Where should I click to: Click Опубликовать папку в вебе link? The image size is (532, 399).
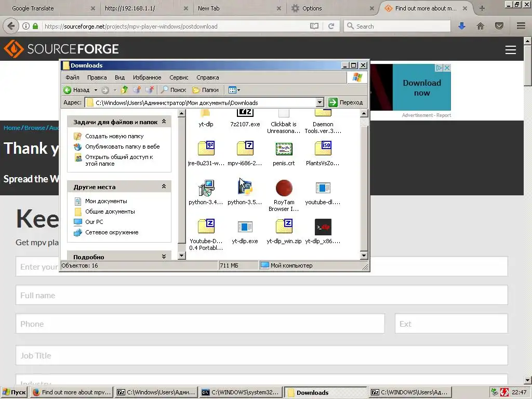click(x=123, y=147)
